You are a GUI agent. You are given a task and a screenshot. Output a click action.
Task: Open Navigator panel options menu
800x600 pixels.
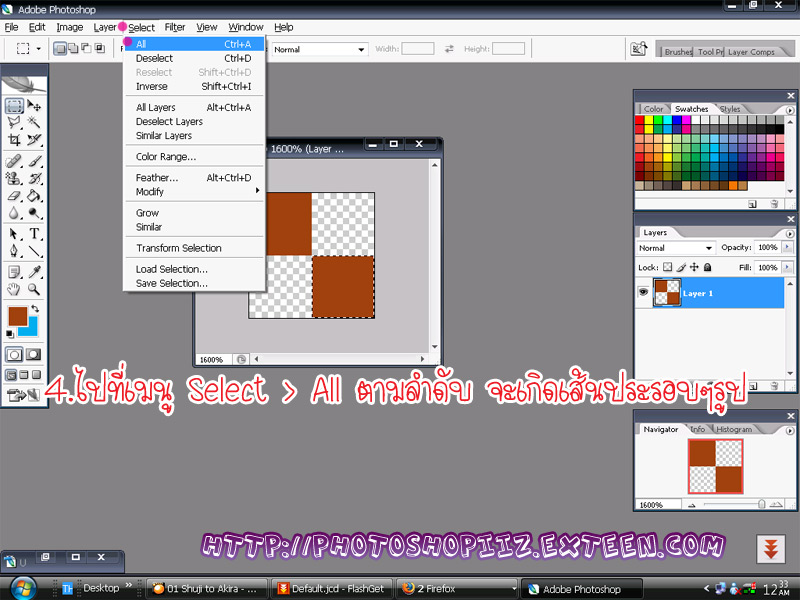(x=790, y=430)
